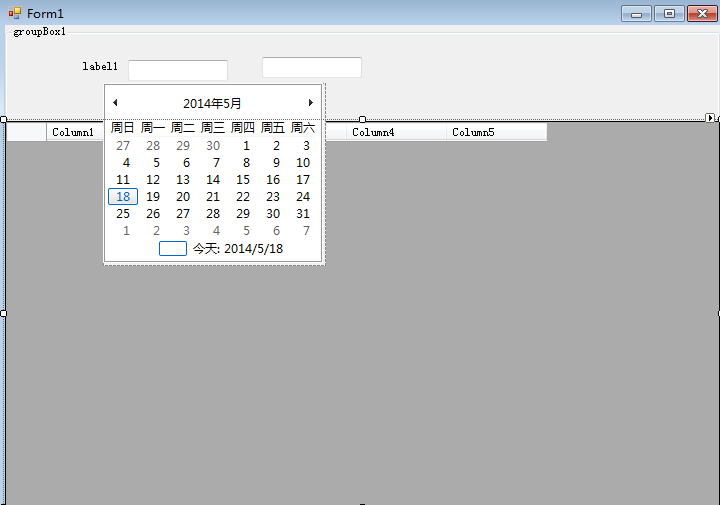This screenshot has width=720, height=505.
Task: Click the 今天: 2014/5/18 today link
Action: pos(238,248)
